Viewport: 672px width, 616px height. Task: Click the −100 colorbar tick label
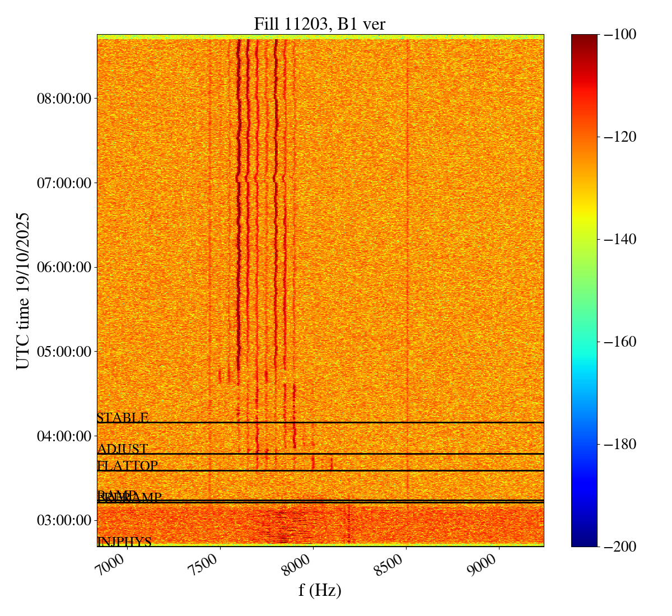(x=620, y=35)
